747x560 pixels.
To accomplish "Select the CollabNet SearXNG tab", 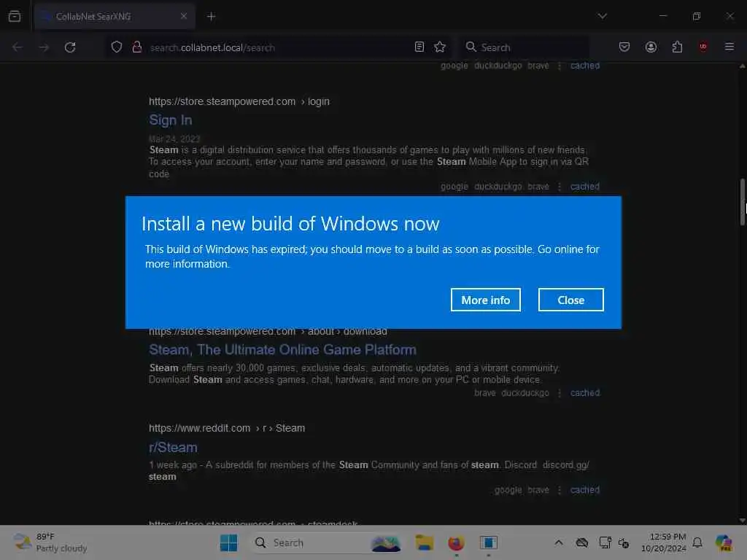I will pyautogui.click(x=115, y=16).
